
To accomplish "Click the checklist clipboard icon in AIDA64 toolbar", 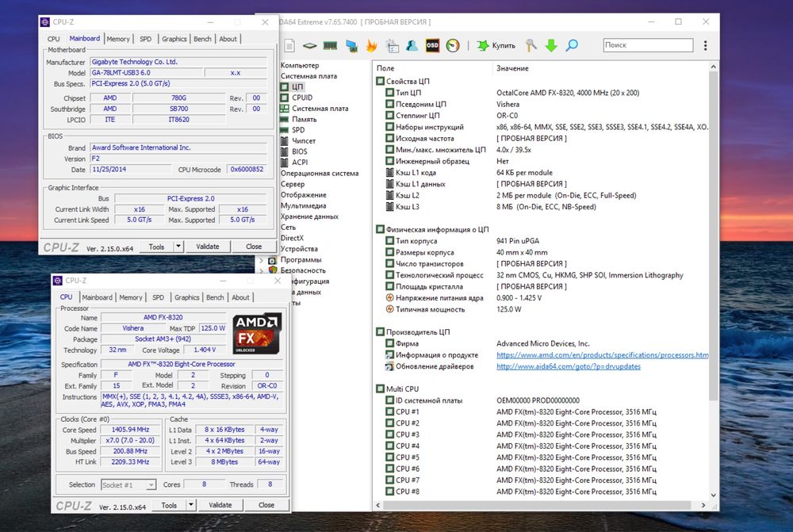I will pyautogui.click(x=393, y=45).
